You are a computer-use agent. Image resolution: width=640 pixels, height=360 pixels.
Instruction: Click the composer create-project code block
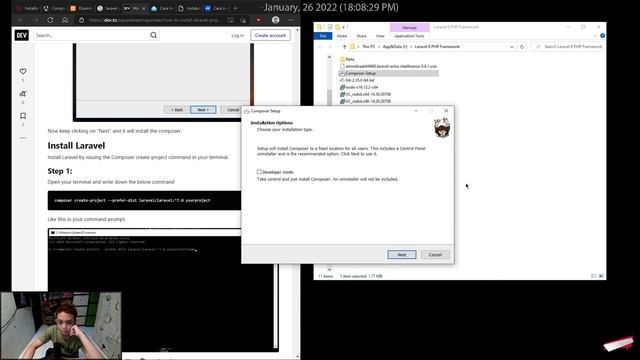144,200
